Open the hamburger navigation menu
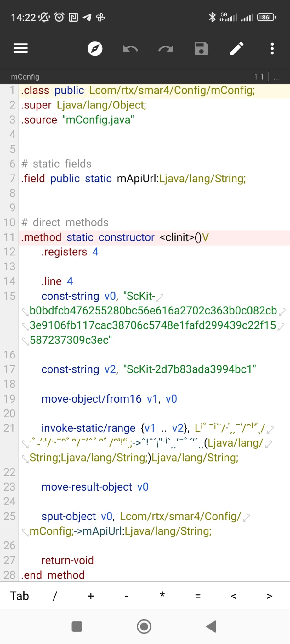Screen dimensions: 290x644 click(21, 48)
